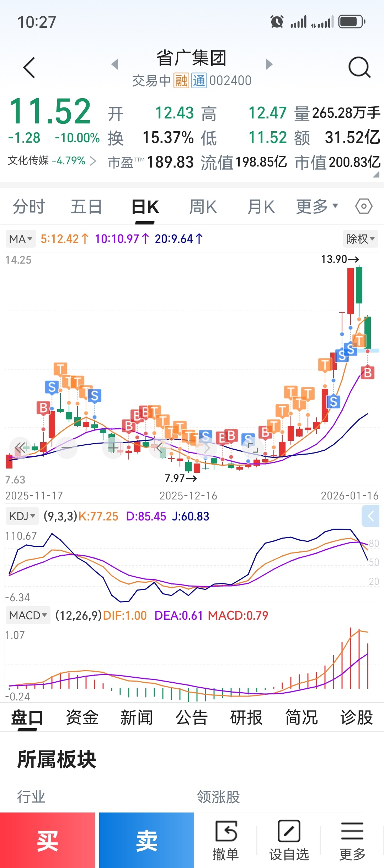This screenshot has height=868, width=384.
Task: Zoom in chart with plus icon
Action: tap(113, 448)
